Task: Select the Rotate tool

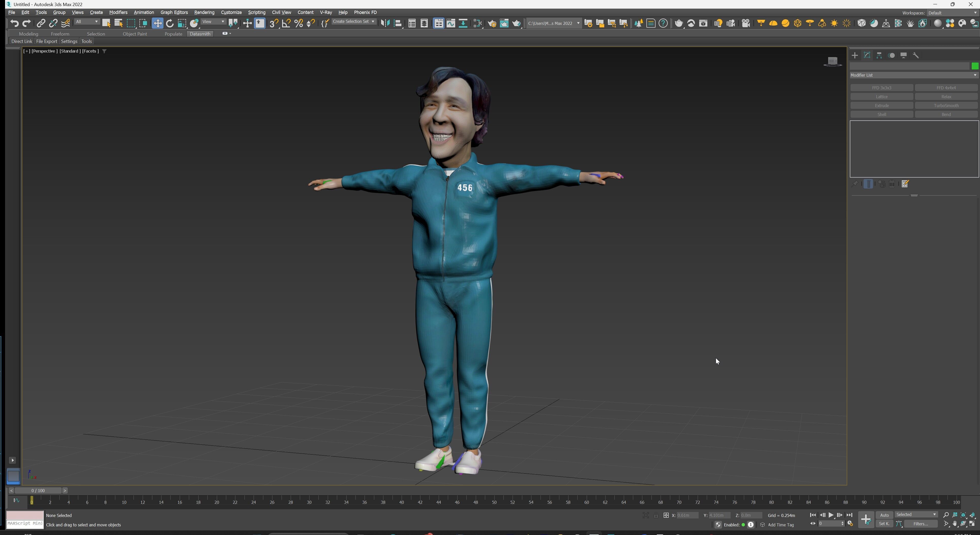Action: pos(170,24)
